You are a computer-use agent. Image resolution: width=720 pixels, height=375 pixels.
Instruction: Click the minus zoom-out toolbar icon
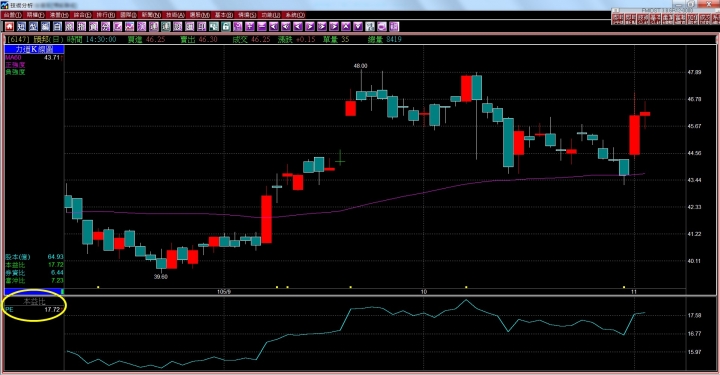pos(262,26)
